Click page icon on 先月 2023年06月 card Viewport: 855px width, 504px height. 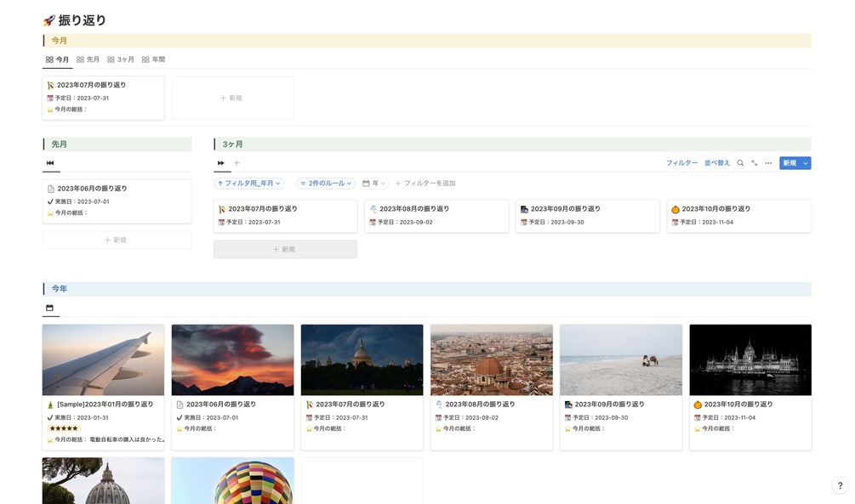pyautogui.click(x=51, y=189)
